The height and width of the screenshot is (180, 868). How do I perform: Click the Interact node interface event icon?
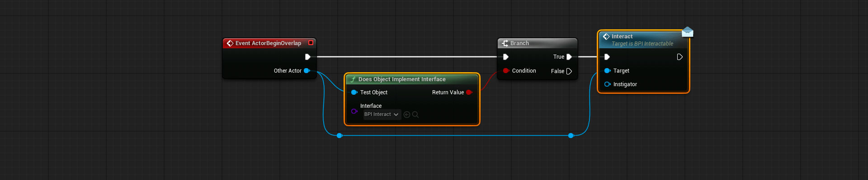click(x=606, y=37)
